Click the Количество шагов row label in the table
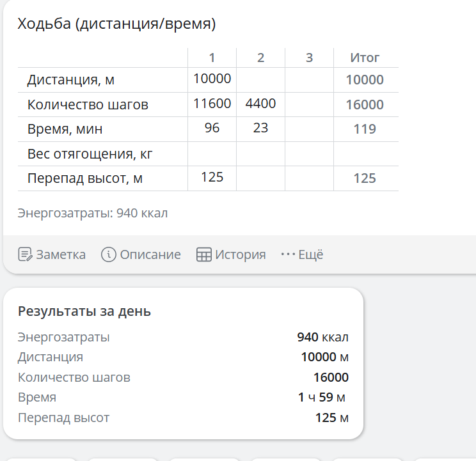476x461 pixels. [x=88, y=105]
